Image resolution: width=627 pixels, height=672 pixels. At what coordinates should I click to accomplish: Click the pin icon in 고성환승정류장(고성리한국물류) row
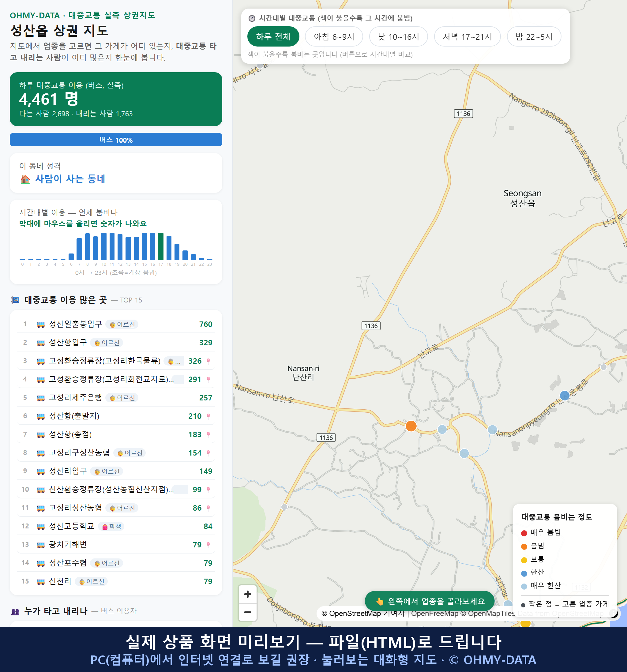208,361
